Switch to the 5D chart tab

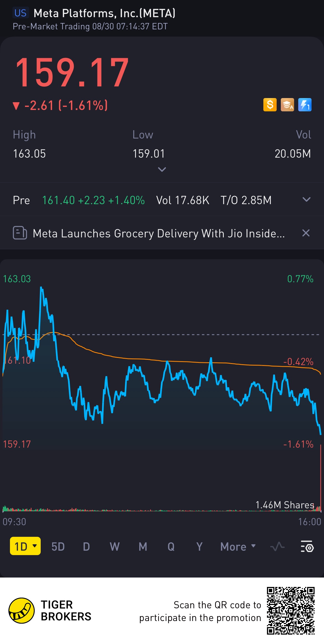coord(58,546)
